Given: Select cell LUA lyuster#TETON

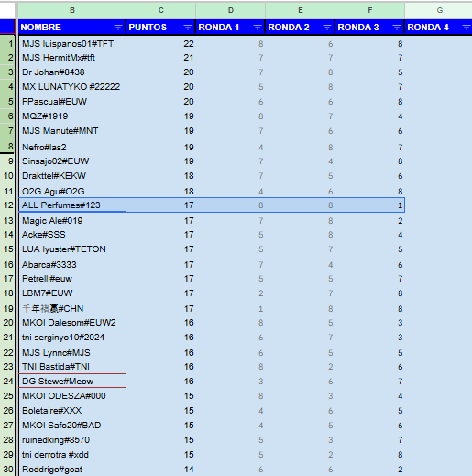Looking at the screenshot, I should pos(72,249).
